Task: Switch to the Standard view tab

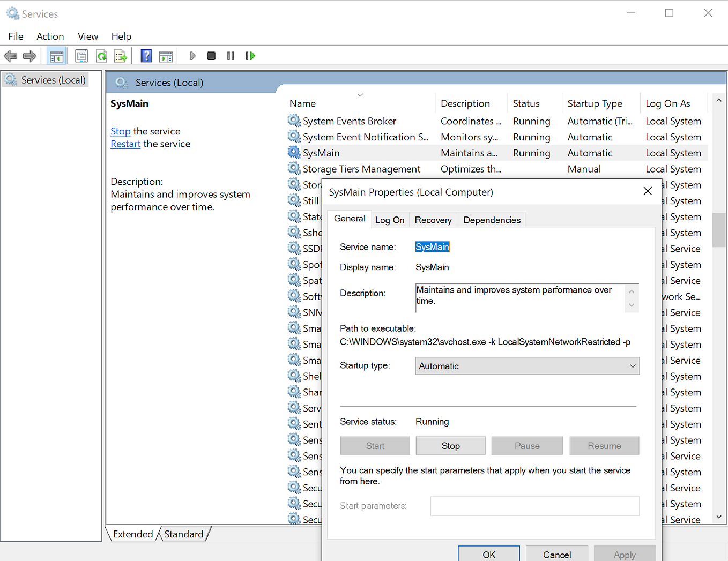Action: (184, 534)
